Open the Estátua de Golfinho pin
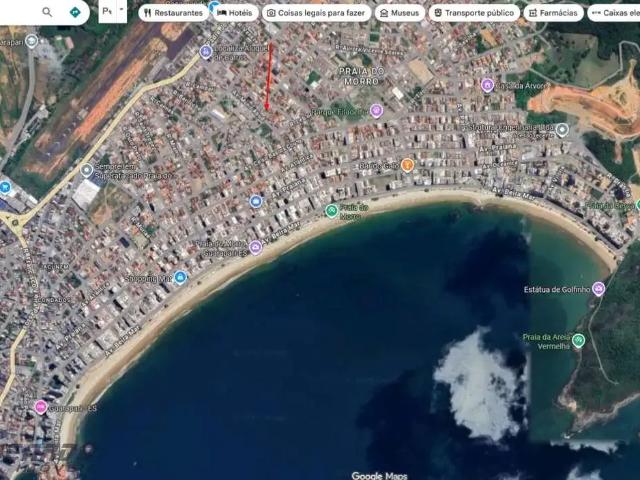 599,289
